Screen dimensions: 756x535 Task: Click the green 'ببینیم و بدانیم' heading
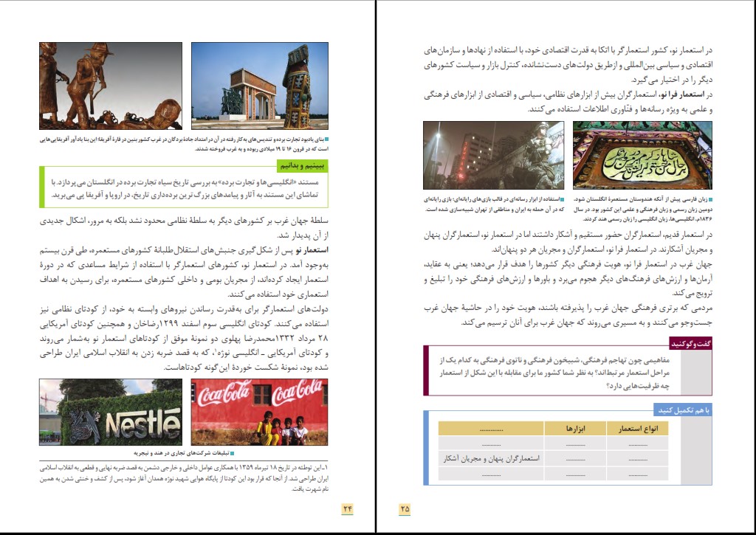[x=303, y=166]
